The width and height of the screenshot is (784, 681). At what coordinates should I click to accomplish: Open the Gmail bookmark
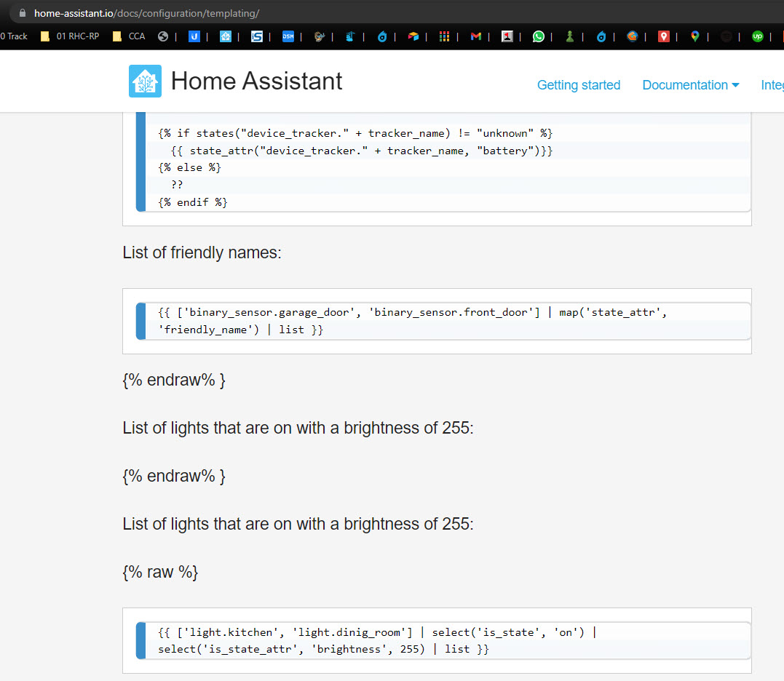(x=476, y=36)
